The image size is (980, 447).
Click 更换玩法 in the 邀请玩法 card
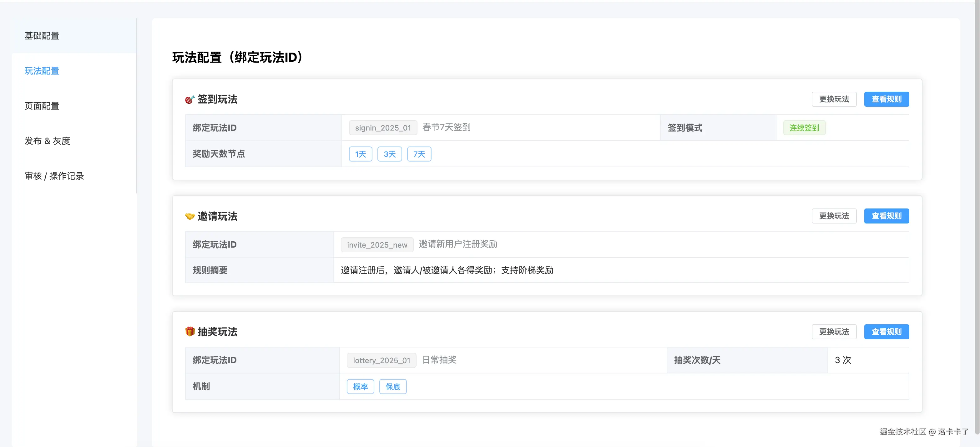coord(834,216)
